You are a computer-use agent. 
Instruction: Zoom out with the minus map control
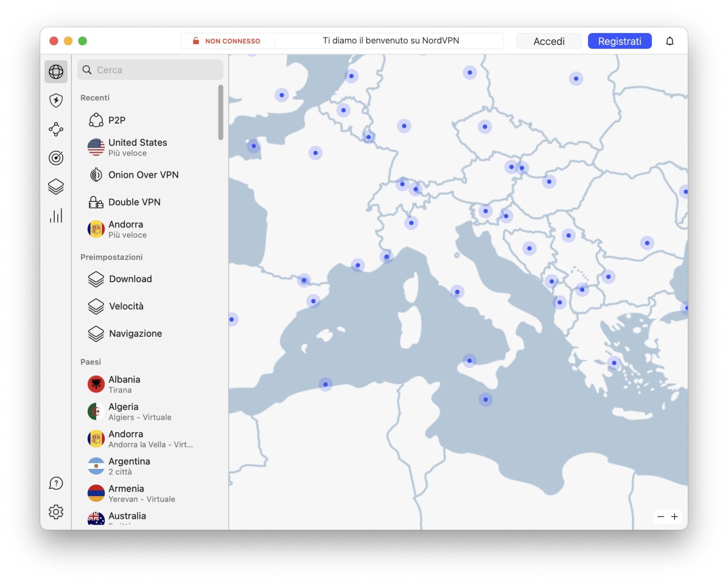click(x=660, y=516)
